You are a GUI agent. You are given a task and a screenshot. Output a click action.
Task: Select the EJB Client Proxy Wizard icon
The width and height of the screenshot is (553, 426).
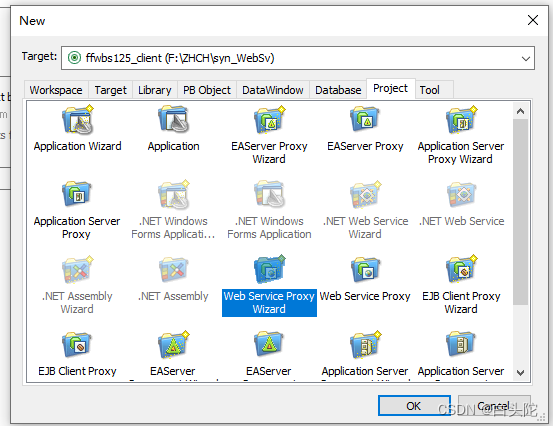461,269
